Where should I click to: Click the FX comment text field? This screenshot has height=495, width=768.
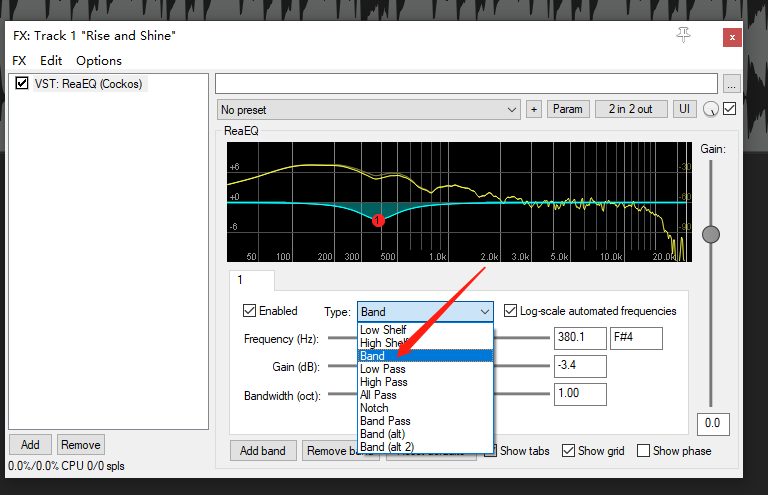[x=466, y=84]
